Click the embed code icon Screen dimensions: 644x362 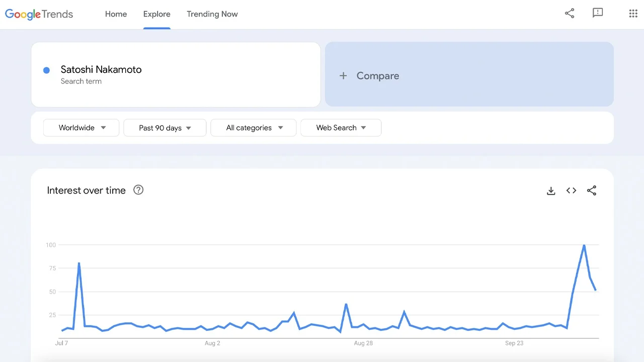coord(571,191)
